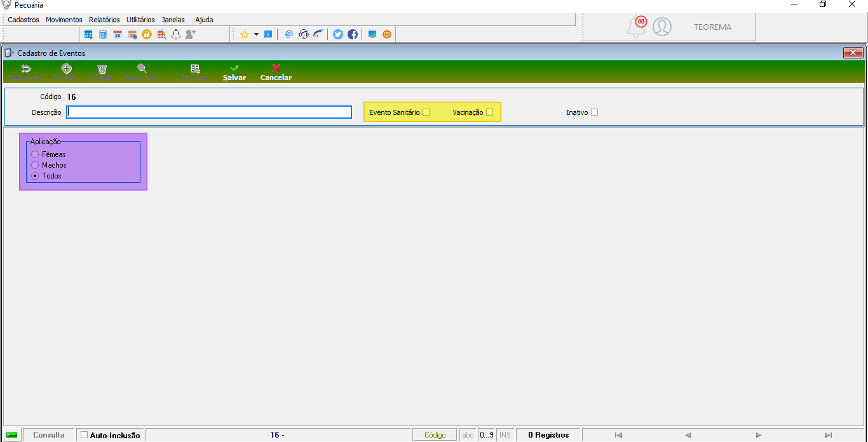Click the INS indicator in status bar
The height and width of the screenshot is (442, 868).
pyautogui.click(x=505, y=435)
